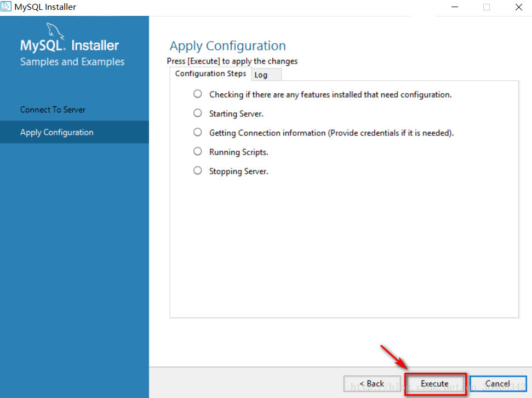Click the Checking features status circle
Screen dimensions: 532x398
[x=197, y=94]
